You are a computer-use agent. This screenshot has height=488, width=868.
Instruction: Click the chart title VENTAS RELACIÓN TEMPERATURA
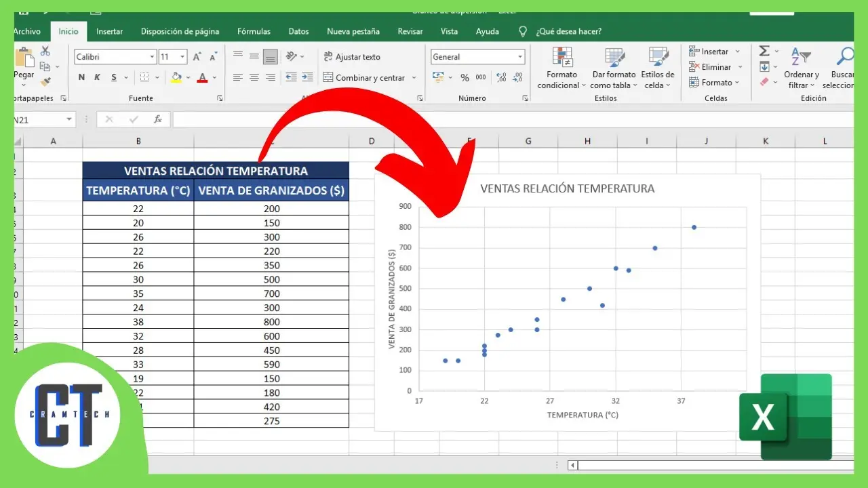(x=568, y=188)
